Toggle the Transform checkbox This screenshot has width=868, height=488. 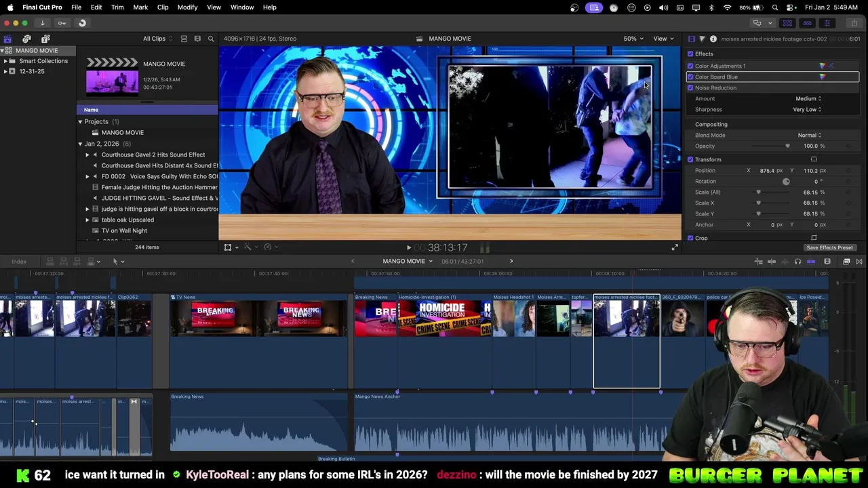click(690, 159)
